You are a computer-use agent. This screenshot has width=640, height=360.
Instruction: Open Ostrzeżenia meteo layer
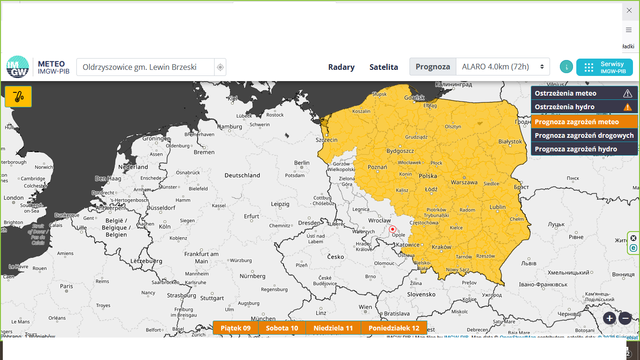[x=584, y=93]
